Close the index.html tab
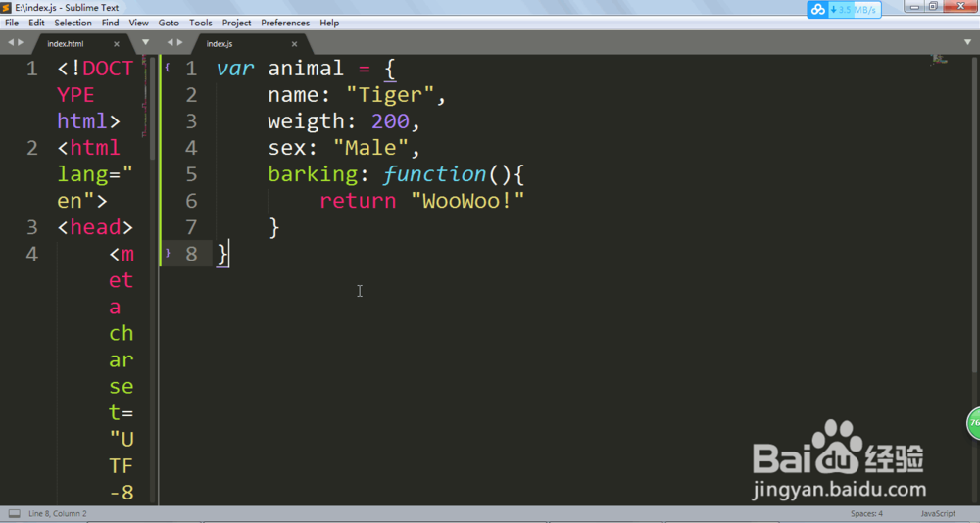This screenshot has width=980, height=523. point(117,44)
